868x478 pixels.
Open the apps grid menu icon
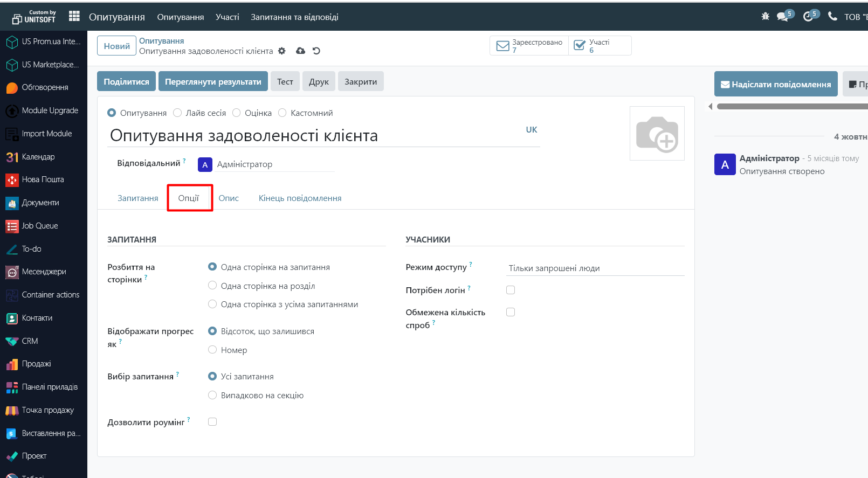click(x=74, y=16)
